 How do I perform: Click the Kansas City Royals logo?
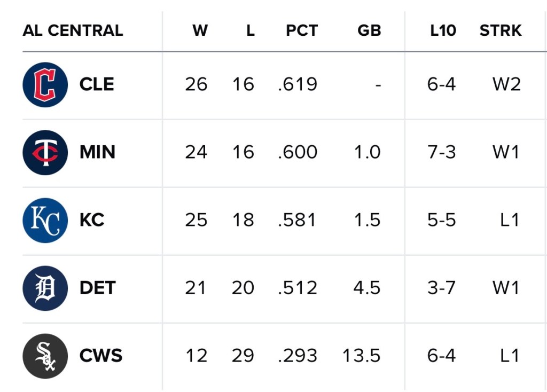coord(45,220)
